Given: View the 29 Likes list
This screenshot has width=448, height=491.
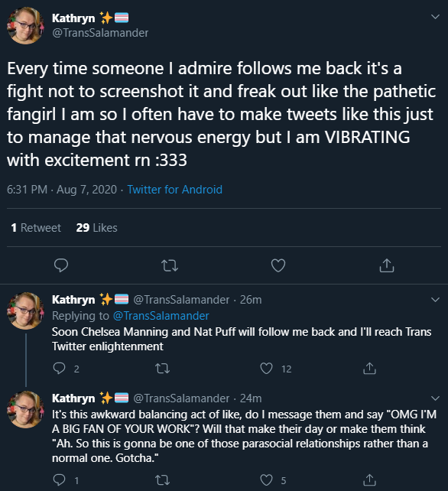Looking at the screenshot, I should (x=97, y=228).
